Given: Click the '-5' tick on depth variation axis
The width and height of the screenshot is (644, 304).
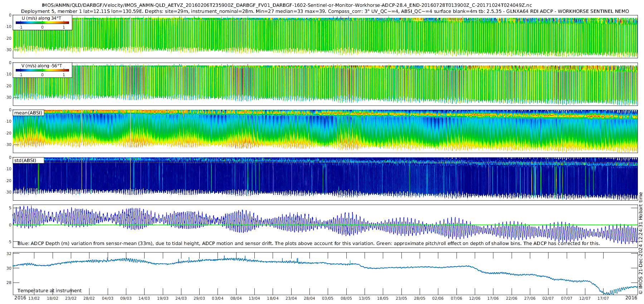Looking at the screenshot, I should point(10,242).
